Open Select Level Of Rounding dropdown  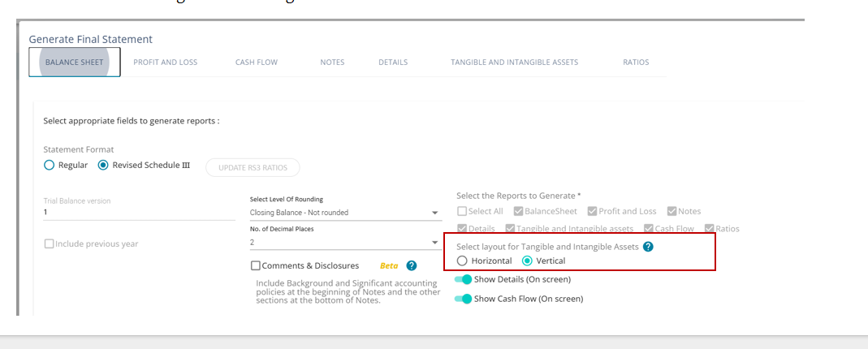pyautogui.click(x=345, y=213)
